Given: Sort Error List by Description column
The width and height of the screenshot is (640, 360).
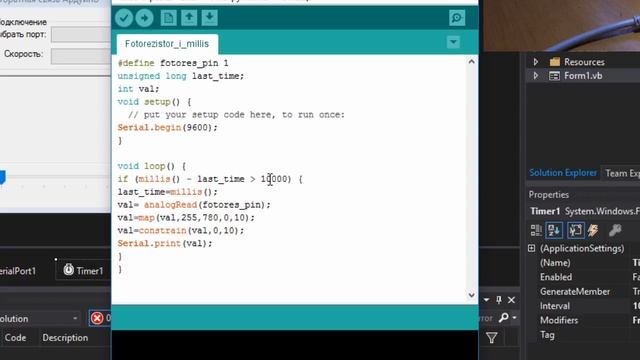Looking at the screenshot, I should (x=65, y=338).
